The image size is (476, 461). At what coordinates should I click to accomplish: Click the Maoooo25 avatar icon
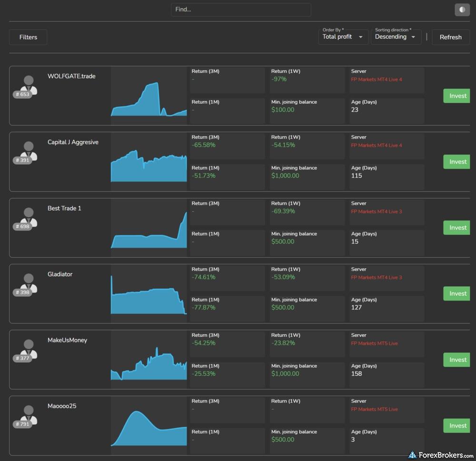(29, 414)
